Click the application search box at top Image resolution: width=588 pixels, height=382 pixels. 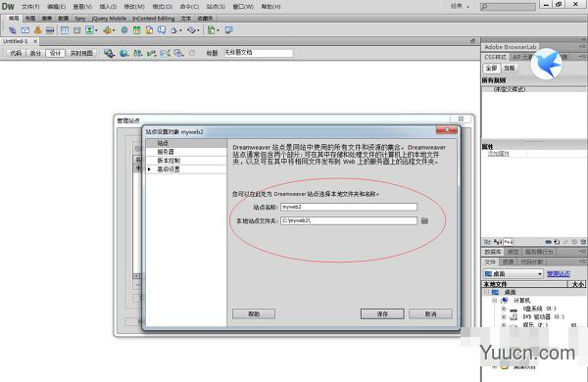tap(508, 7)
